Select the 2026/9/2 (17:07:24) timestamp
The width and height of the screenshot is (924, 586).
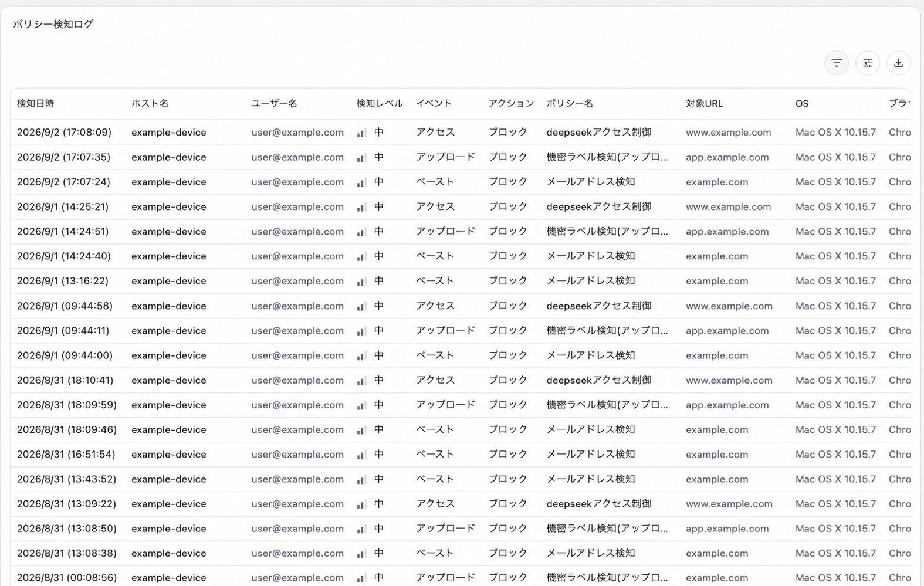click(63, 182)
